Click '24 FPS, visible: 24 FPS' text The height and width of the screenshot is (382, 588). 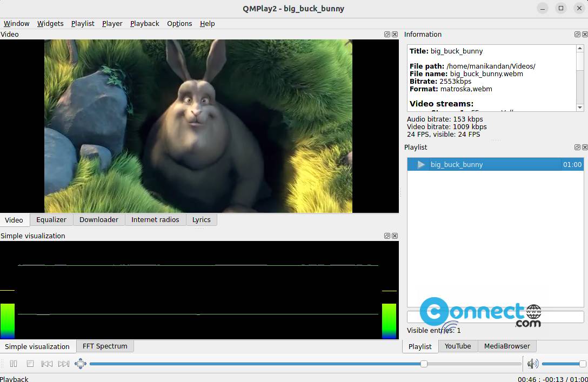(443, 134)
